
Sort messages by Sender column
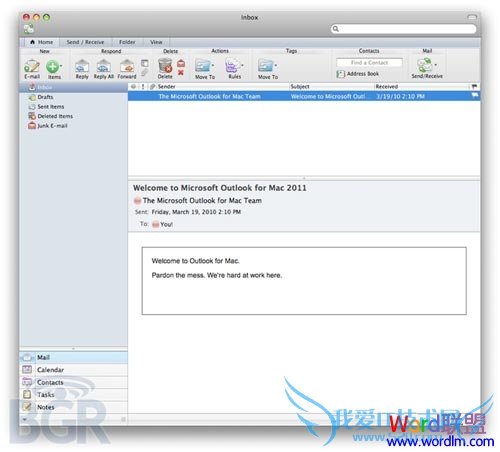point(222,87)
